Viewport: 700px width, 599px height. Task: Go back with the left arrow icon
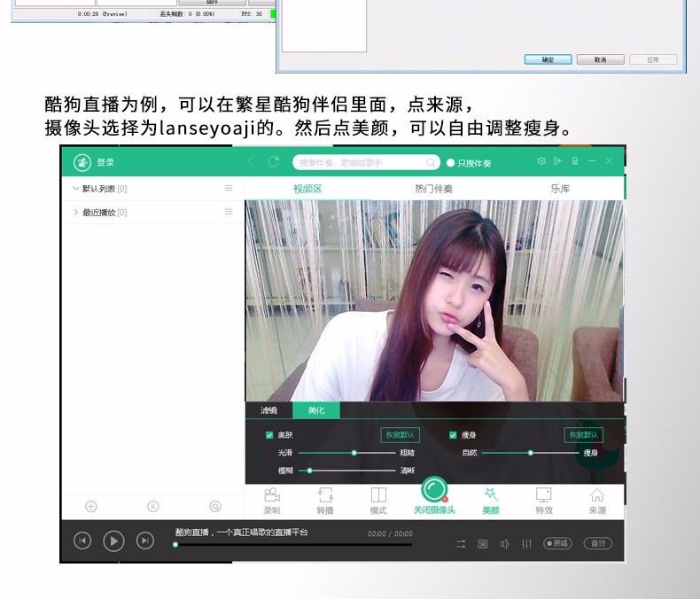pyautogui.click(x=251, y=162)
